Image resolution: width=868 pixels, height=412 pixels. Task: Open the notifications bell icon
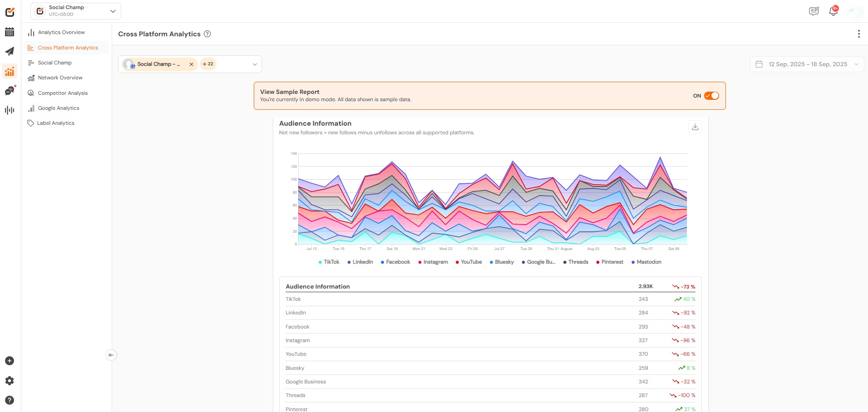pyautogui.click(x=833, y=11)
